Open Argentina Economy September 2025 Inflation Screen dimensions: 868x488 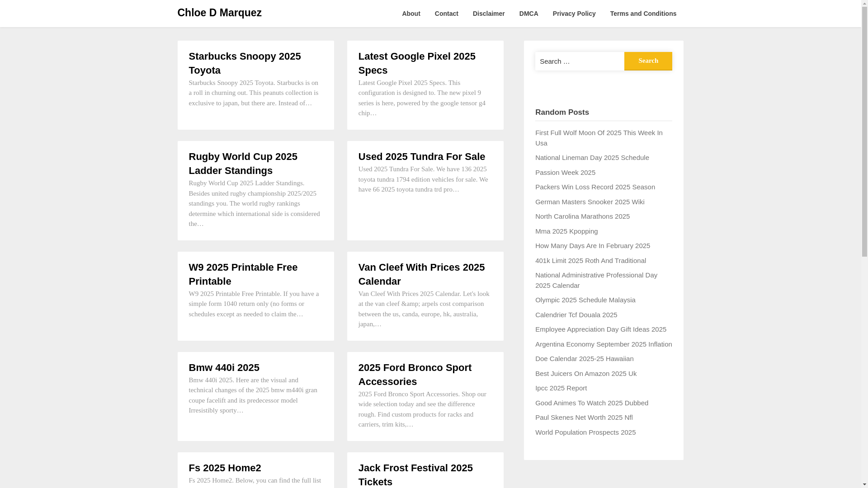pyautogui.click(x=604, y=344)
